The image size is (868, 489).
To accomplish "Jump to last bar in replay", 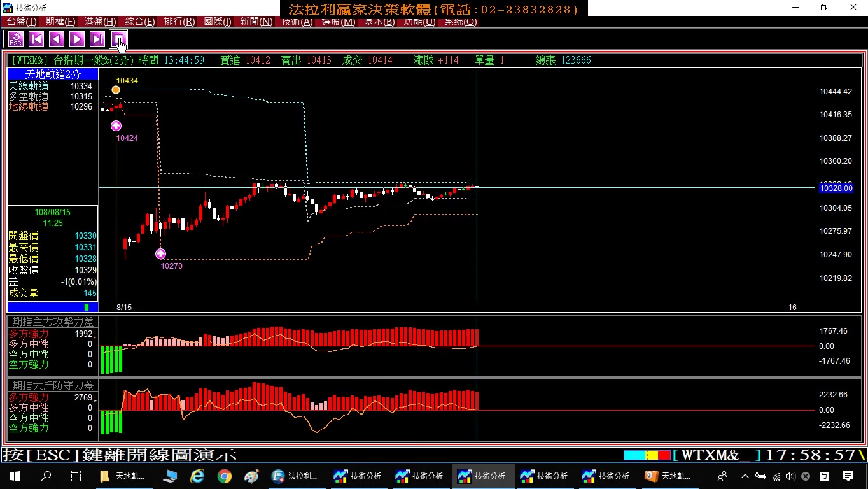I will click(97, 39).
